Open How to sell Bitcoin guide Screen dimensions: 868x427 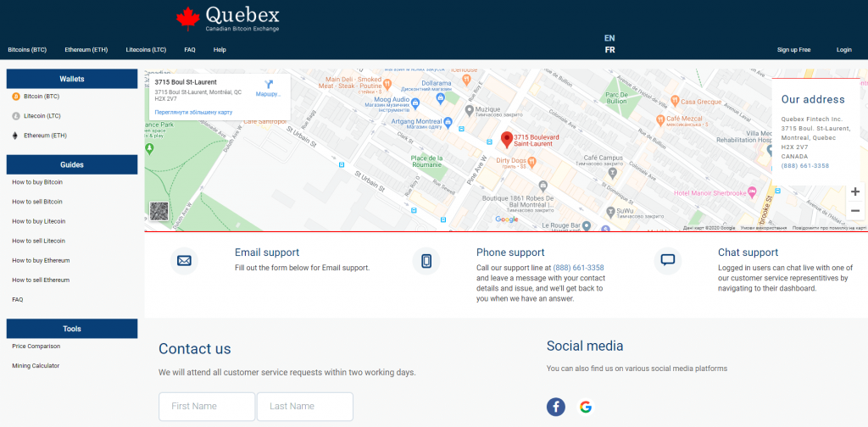point(37,202)
